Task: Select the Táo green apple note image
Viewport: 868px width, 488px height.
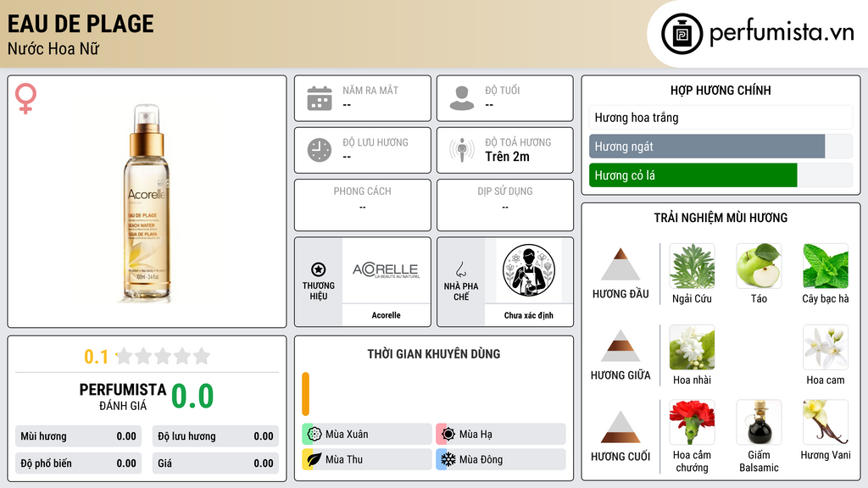Action: tap(759, 266)
